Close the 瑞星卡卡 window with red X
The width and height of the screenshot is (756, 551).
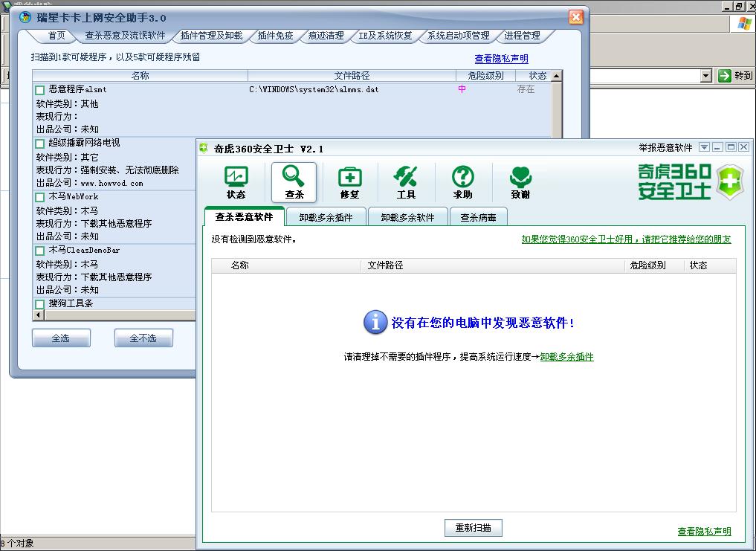[x=575, y=17]
